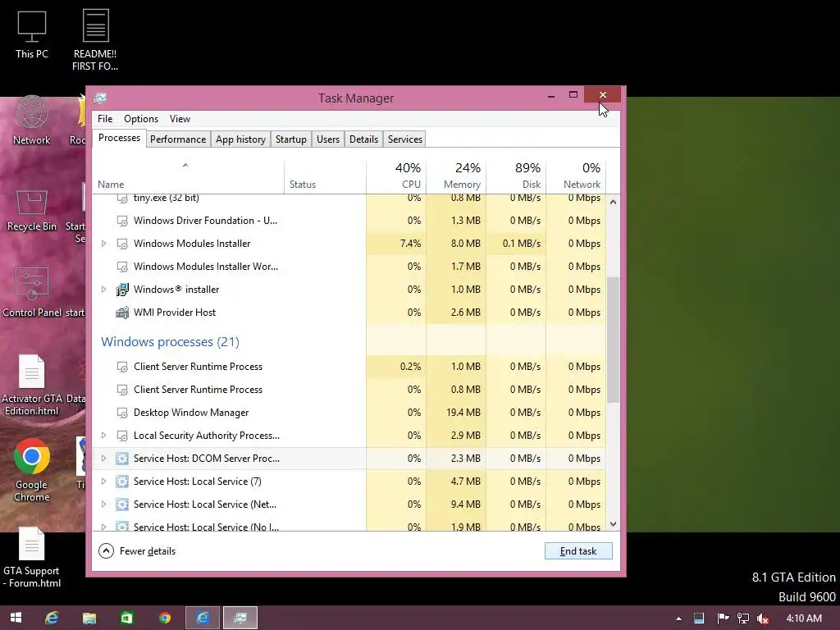The width and height of the screenshot is (840, 630).
Task: Select Service Host: DCOM gear icon
Action: pyautogui.click(x=122, y=459)
